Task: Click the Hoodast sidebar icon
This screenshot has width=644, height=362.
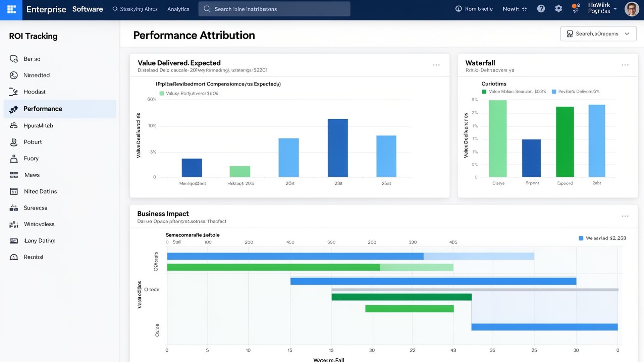Action: point(14,92)
